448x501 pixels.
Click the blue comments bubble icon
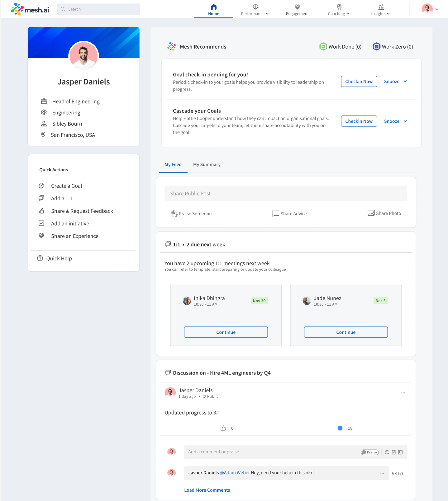pos(340,428)
